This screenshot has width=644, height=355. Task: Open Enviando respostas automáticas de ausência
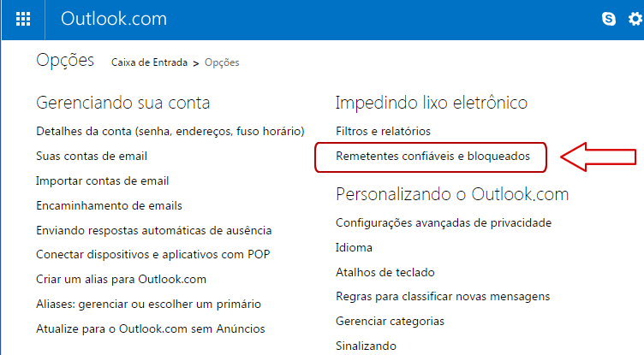[x=154, y=231]
